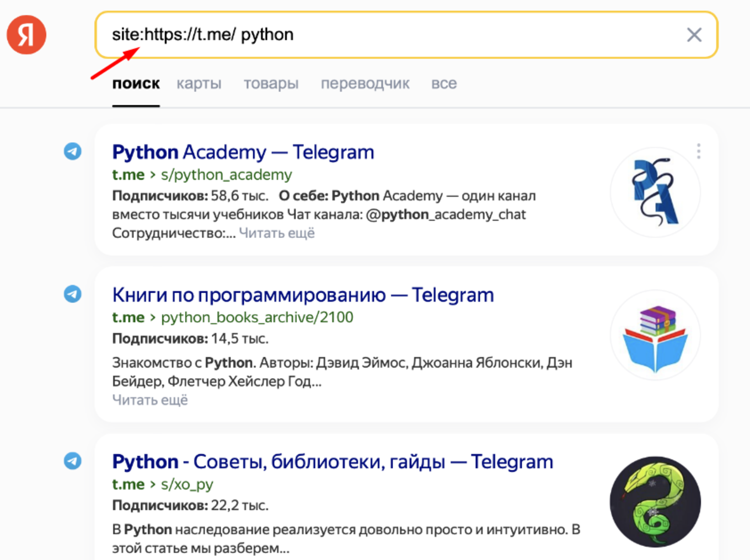This screenshot has width=750, height=560.
Task: Click the Python Academy channel avatar
Action: click(x=655, y=192)
